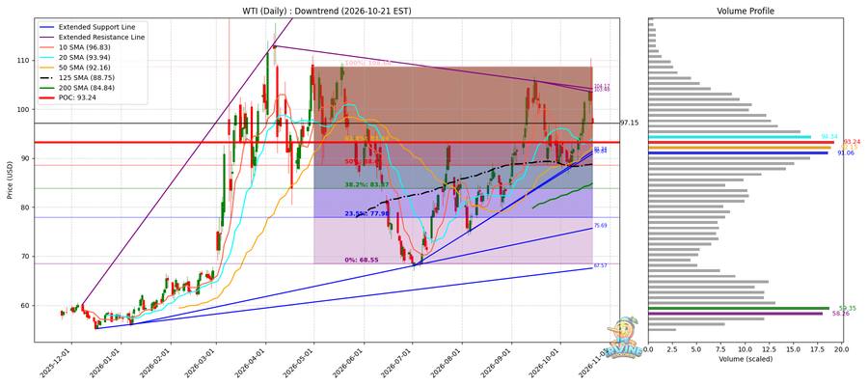868x386 pixels.
Task: Click the 'Price (USD)' y-axis label
Action: click(x=10, y=179)
